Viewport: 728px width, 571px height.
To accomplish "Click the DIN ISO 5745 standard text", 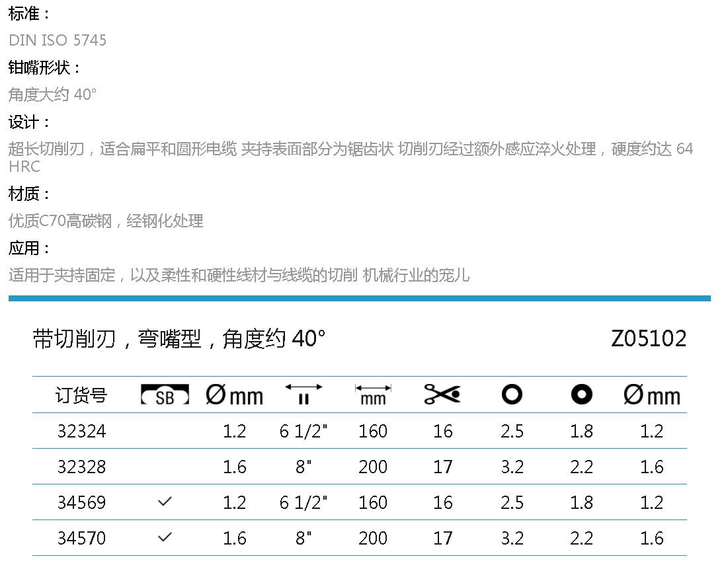I will click(x=58, y=40).
